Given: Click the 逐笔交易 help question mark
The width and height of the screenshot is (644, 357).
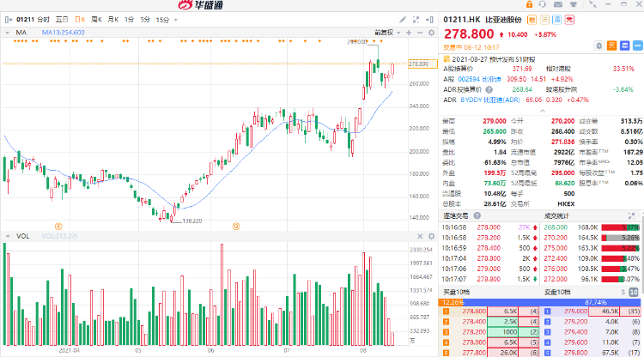Looking at the screenshot, I should [476, 215].
